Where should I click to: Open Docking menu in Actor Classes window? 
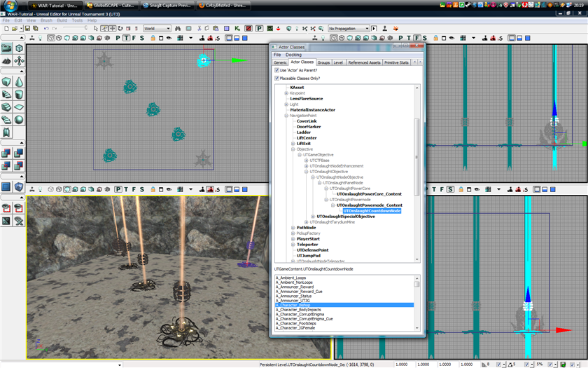point(293,55)
